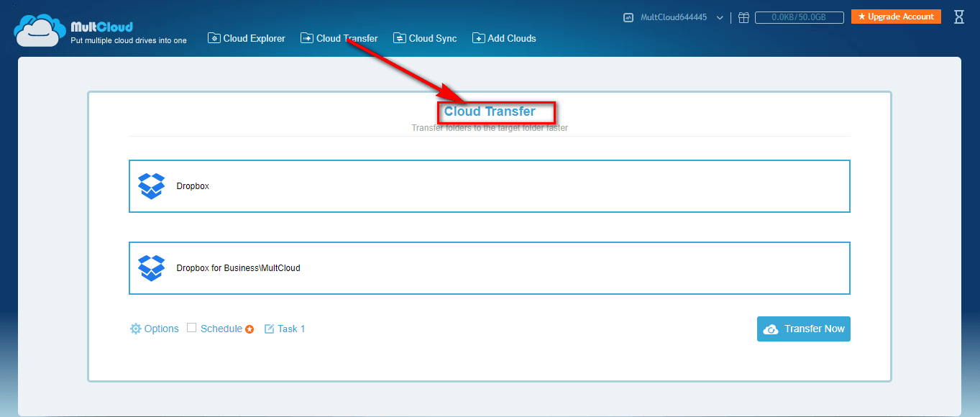Click the 0.0KB/50.0GB traffic usage bar
Screen dimensions: 980x417
pyautogui.click(x=799, y=17)
